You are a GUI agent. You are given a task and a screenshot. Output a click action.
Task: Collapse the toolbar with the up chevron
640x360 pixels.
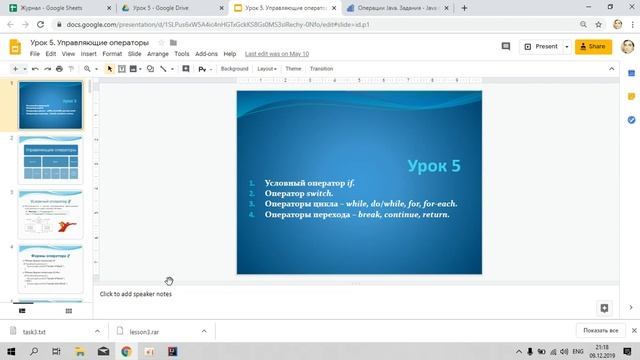[611, 69]
